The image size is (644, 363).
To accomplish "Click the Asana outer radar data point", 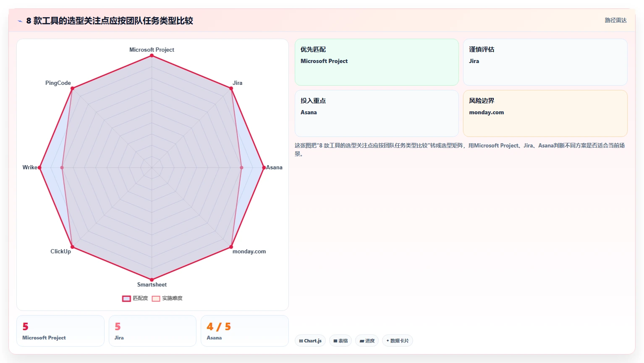I will pos(264,168).
